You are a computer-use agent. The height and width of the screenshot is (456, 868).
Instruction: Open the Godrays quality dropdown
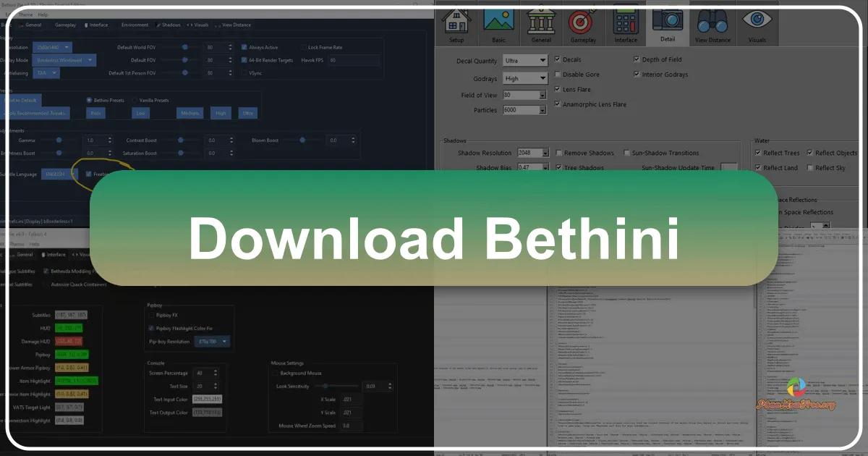point(524,77)
